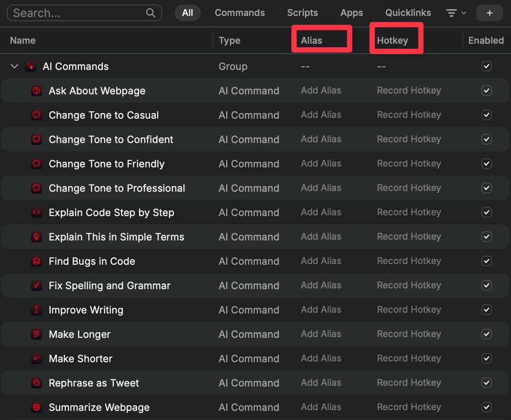511x420 pixels.
Task: Click the Fix Spelling and Grammar checkmark icon
Action: [37, 286]
